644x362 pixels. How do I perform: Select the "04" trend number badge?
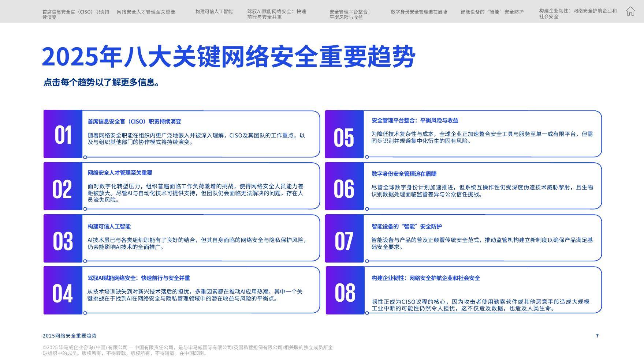[x=63, y=293]
